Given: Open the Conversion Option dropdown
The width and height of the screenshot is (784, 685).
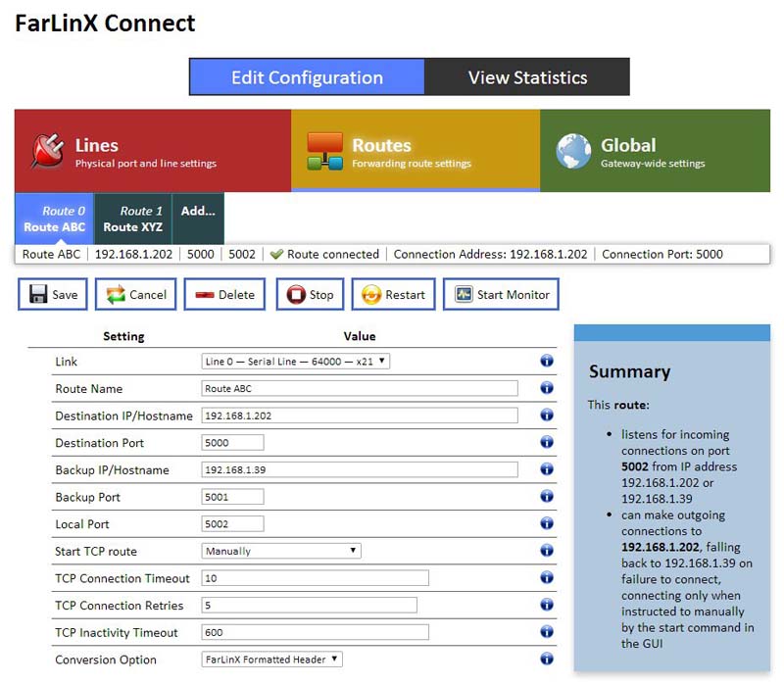Looking at the screenshot, I should [x=272, y=659].
